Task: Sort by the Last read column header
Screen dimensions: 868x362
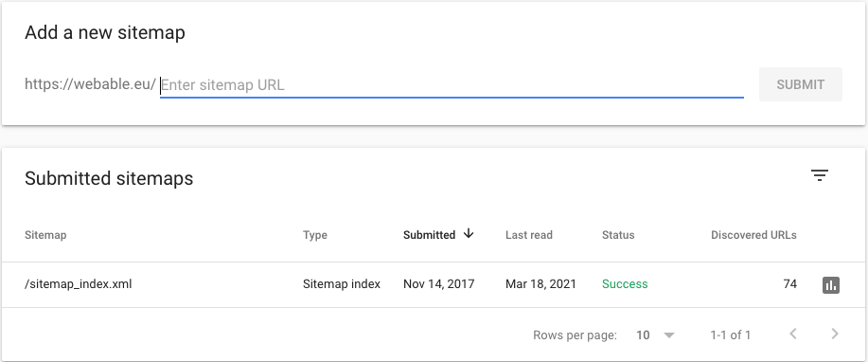Action: [529, 234]
